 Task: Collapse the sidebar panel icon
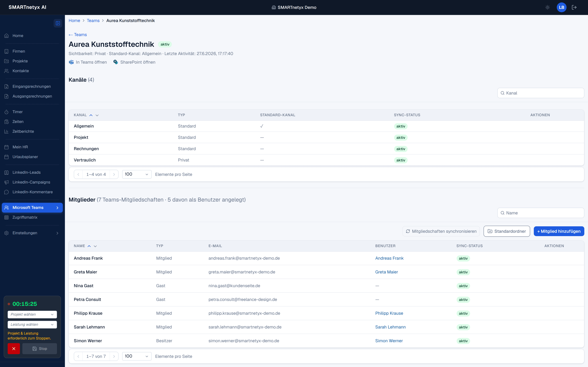[58, 23]
